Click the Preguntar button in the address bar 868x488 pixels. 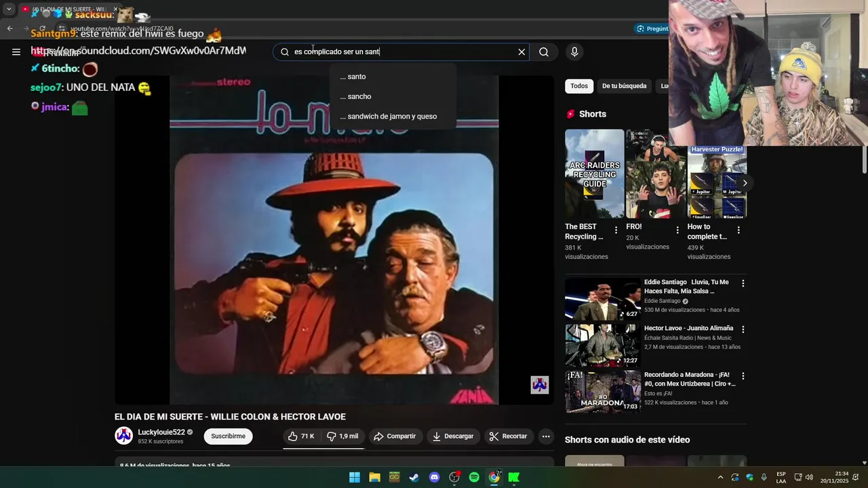point(652,28)
